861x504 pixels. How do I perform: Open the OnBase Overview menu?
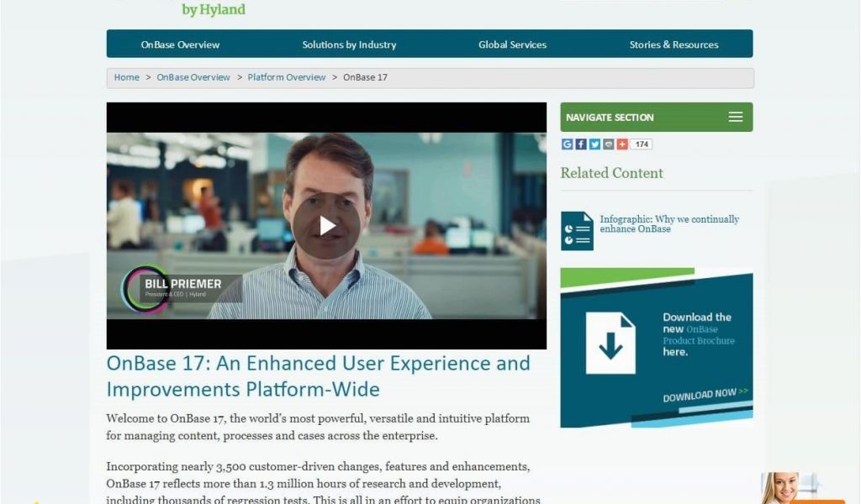point(180,45)
